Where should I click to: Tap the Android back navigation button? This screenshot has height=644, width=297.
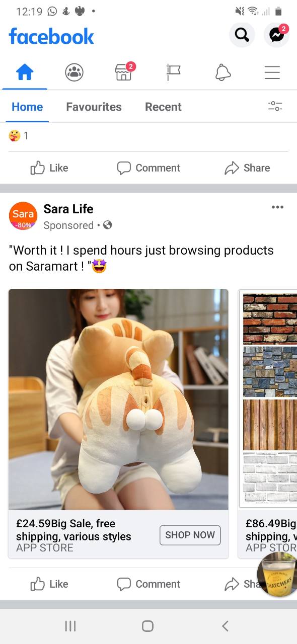click(225, 626)
